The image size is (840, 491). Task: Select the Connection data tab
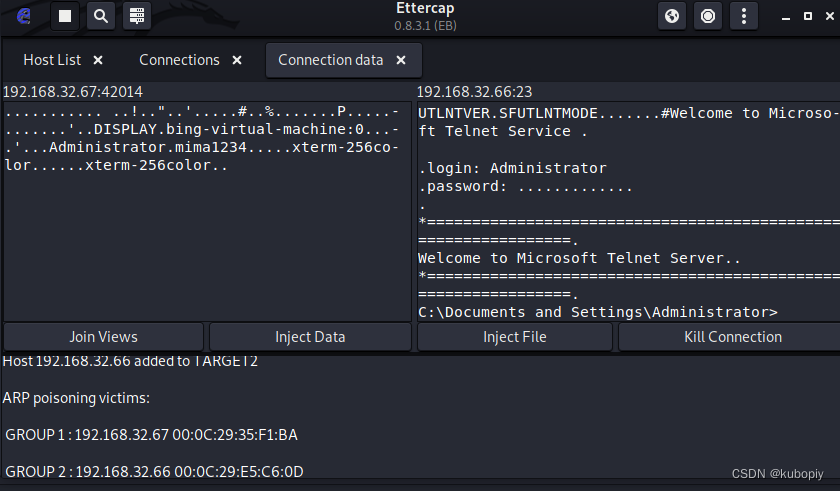click(x=331, y=60)
